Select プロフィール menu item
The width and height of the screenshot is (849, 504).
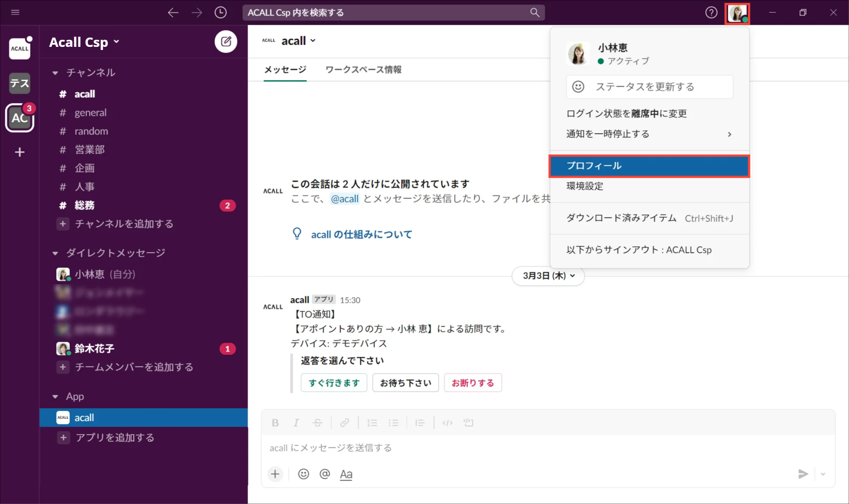(x=649, y=166)
